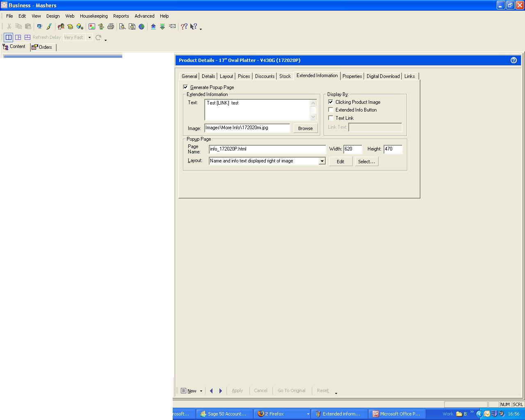Enable the Text Link checkbox
The width and height of the screenshot is (525, 420).
(x=331, y=118)
